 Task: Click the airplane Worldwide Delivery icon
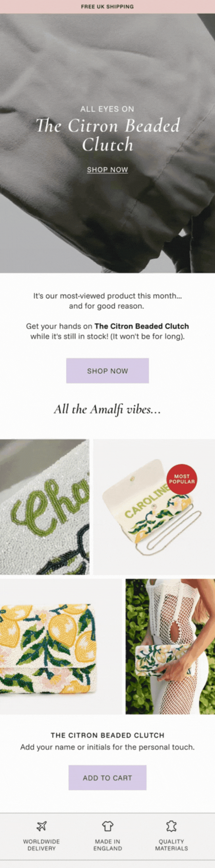point(42,826)
